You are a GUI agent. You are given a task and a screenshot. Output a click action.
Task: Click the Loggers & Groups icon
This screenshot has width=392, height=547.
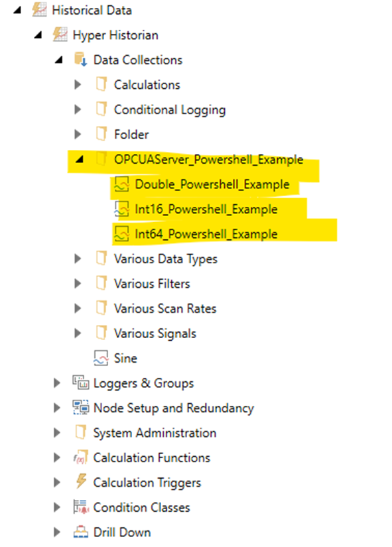[x=81, y=383]
